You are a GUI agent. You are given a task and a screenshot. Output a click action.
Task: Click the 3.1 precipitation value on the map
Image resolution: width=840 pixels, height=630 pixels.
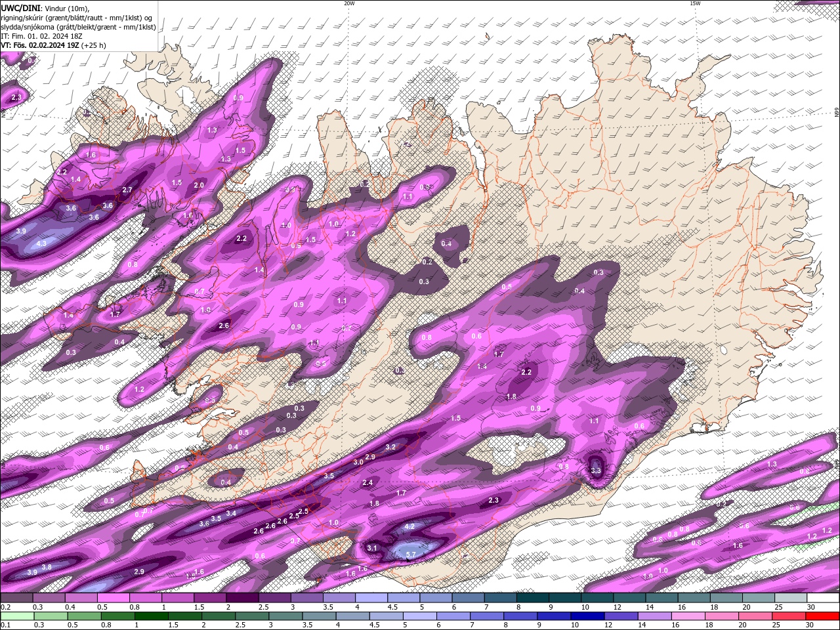coord(372,548)
